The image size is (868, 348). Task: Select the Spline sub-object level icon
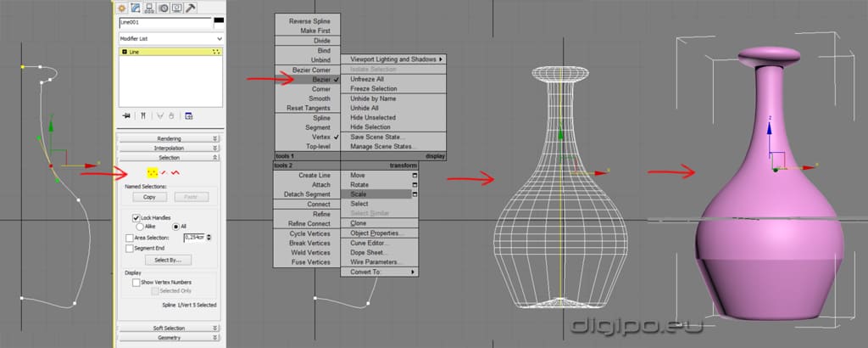coord(176,173)
